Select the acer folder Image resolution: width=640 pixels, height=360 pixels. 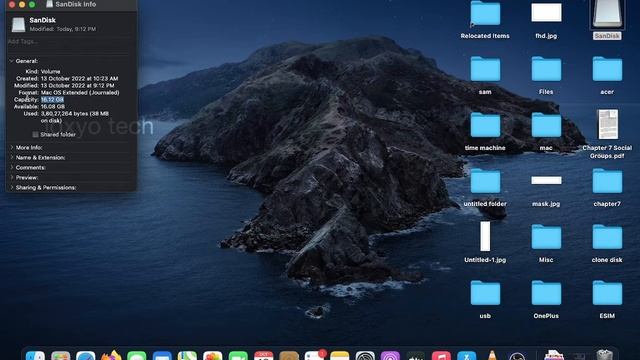[607, 69]
